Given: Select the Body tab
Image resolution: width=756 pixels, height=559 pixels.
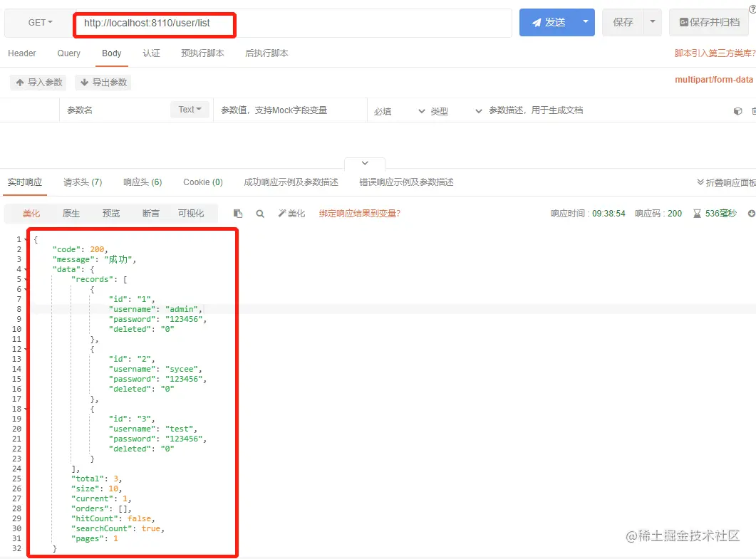Looking at the screenshot, I should [111, 53].
